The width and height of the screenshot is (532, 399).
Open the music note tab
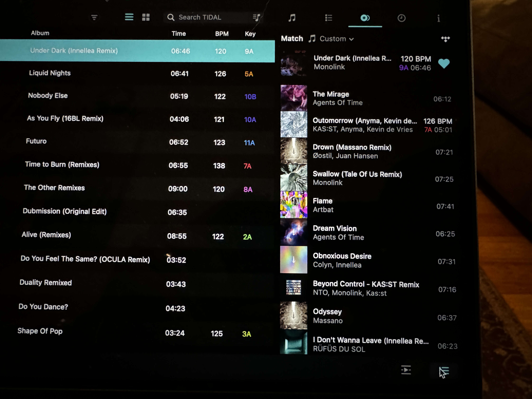point(292,18)
